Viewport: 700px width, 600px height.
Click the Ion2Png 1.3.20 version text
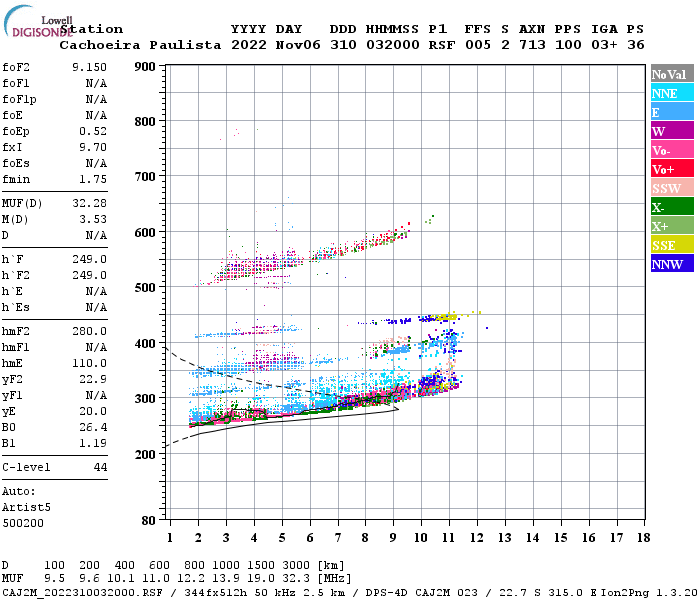[x=649, y=592]
